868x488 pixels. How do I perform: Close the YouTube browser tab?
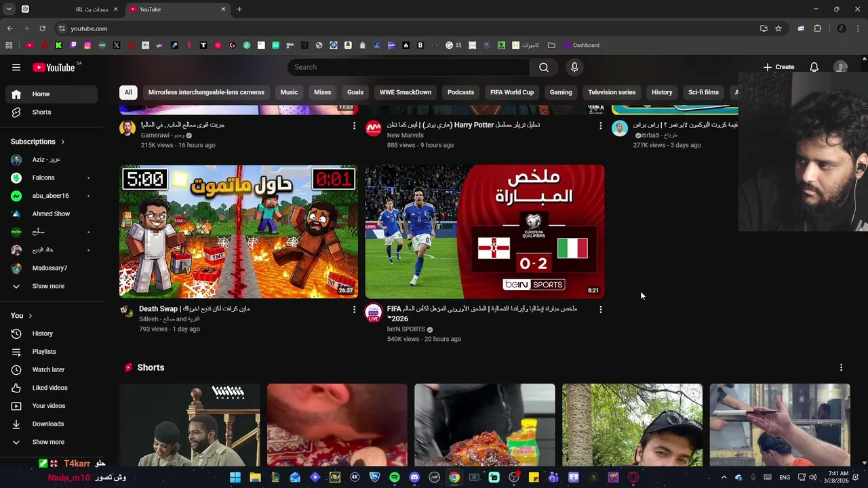click(x=223, y=9)
